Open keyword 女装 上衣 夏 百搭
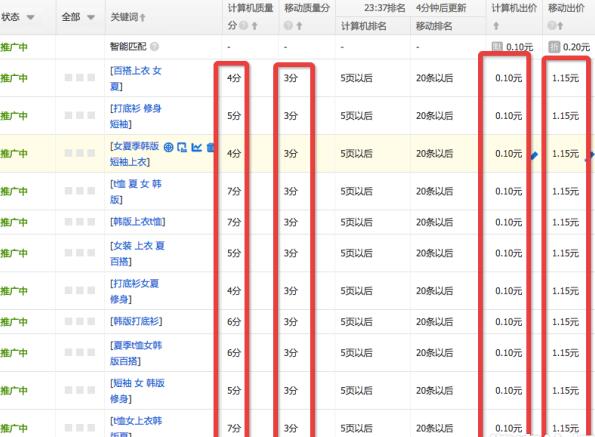595x437 pixels. click(137, 253)
